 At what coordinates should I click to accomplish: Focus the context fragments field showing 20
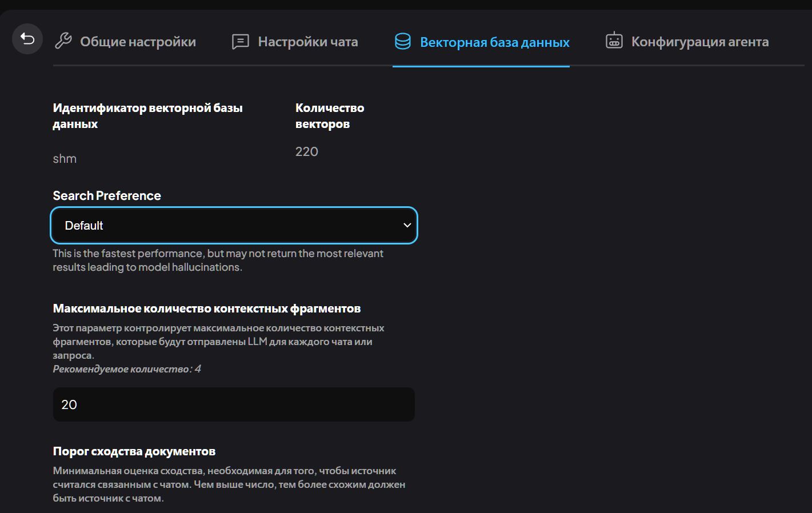tap(233, 404)
